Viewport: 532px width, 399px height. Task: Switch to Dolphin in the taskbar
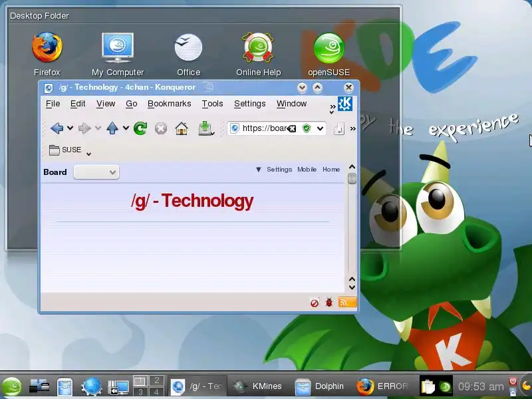pyautogui.click(x=320, y=386)
